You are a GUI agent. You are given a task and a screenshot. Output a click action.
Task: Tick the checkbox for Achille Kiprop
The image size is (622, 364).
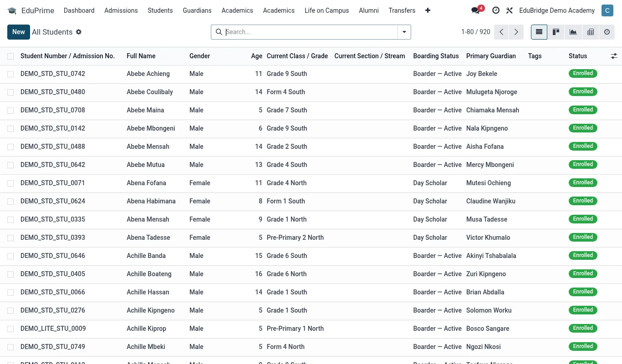tap(10, 329)
